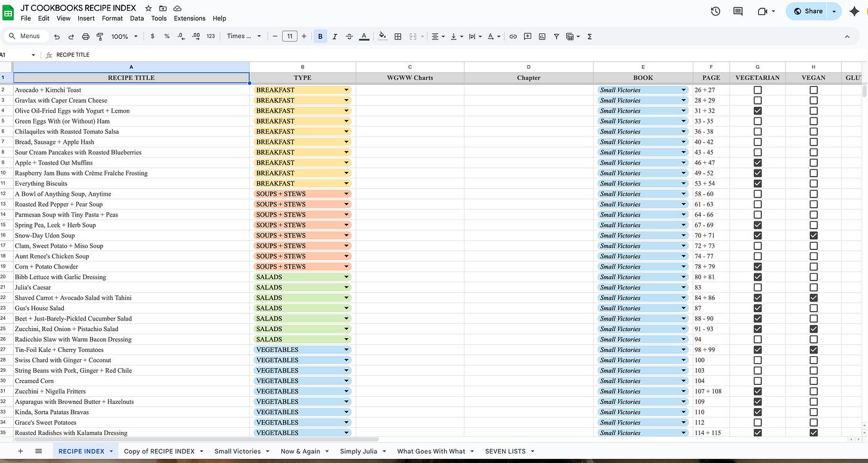868x463 pixels.
Task: Open Google Sheets home icon
Action: [8, 12]
